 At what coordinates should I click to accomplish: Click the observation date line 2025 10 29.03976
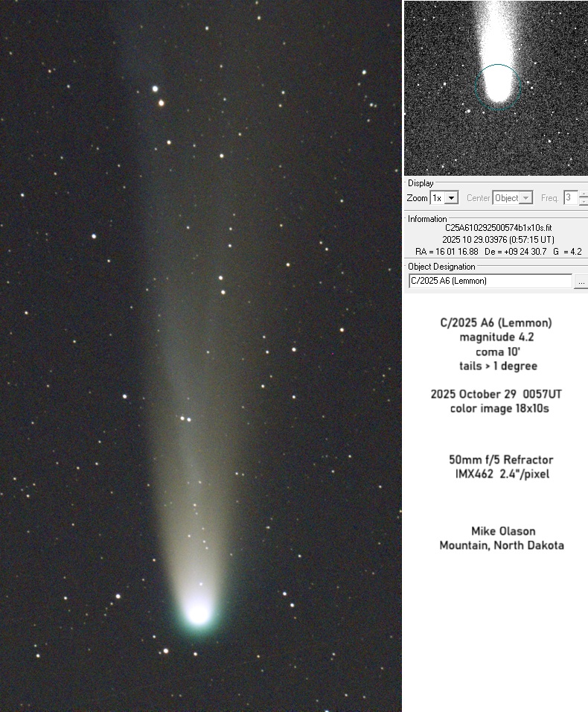496,240
